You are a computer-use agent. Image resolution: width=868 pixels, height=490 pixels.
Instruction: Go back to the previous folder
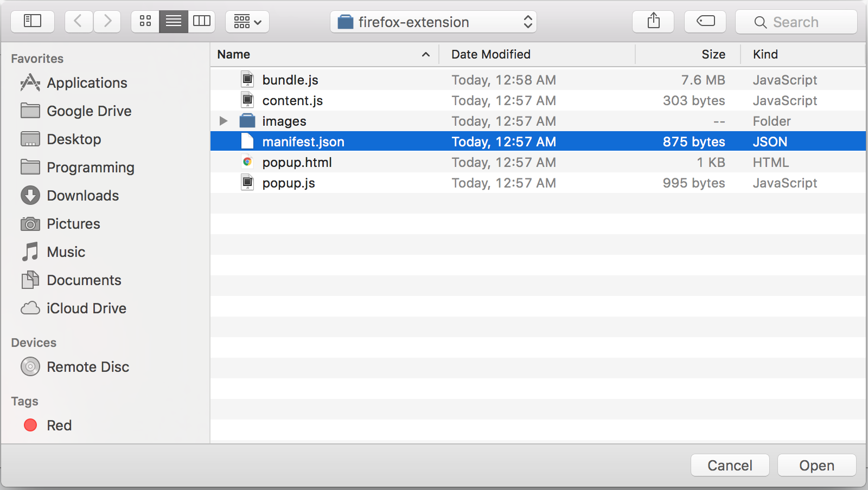coord(79,22)
